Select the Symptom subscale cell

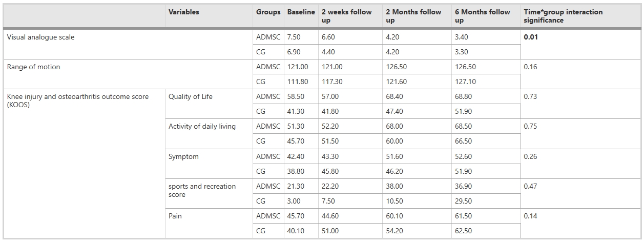pos(183,156)
